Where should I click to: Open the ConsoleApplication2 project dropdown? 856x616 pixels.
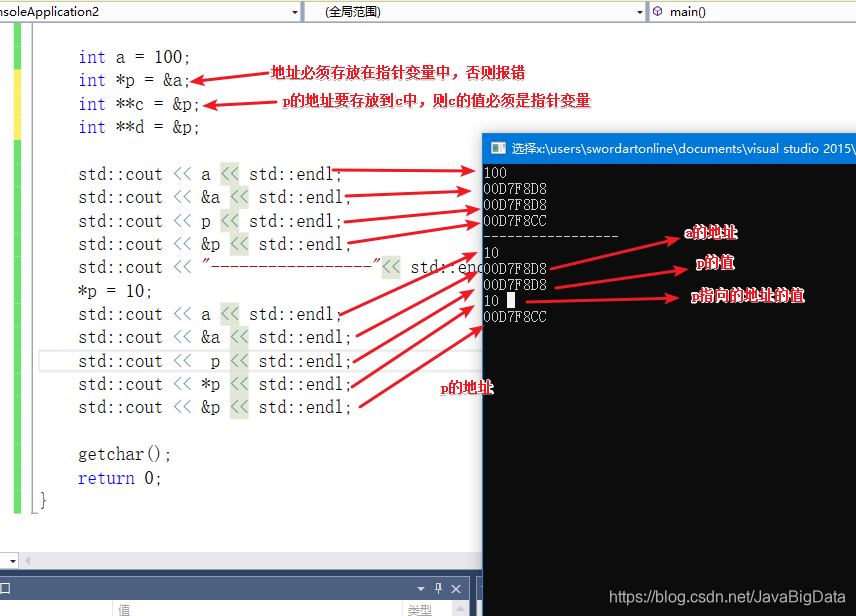coord(295,12)
